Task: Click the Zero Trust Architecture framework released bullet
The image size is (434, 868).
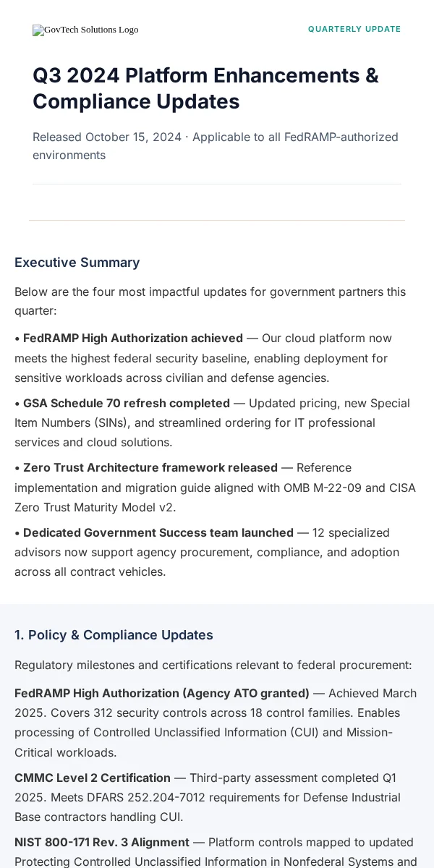Action: click(215, 488)
